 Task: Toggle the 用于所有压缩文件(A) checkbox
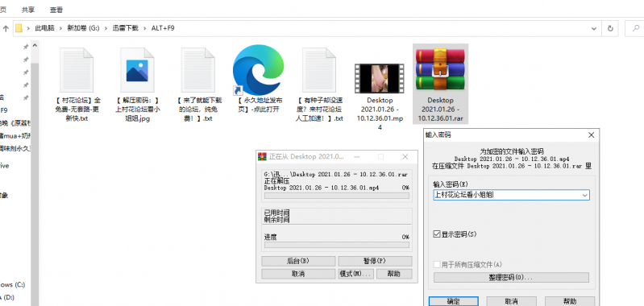437,265
